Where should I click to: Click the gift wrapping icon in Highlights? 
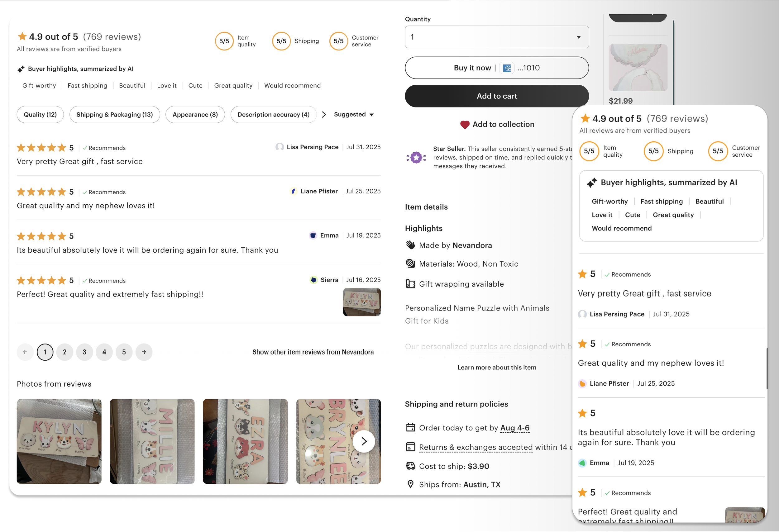click(x=410, y=284)
